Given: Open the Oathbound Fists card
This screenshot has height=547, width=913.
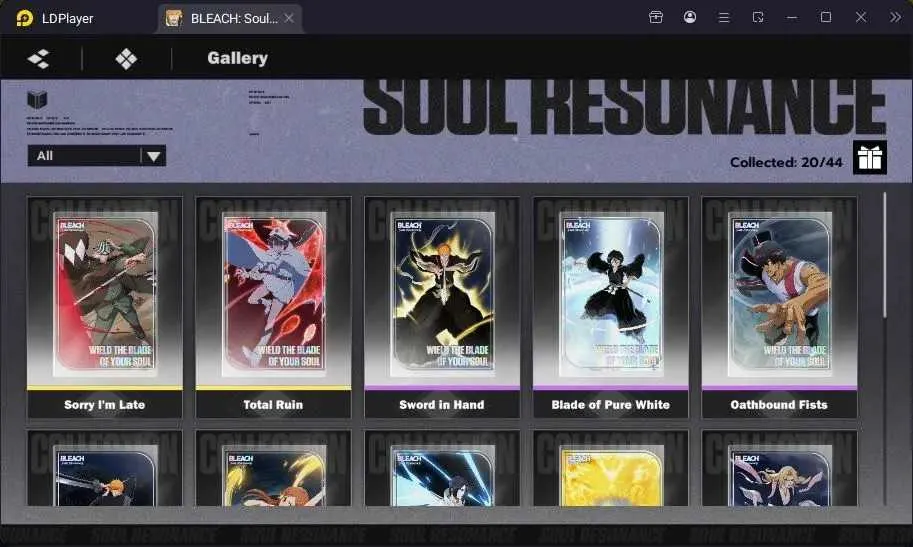Looking at the screenshot, I should [x=780, y=307].
